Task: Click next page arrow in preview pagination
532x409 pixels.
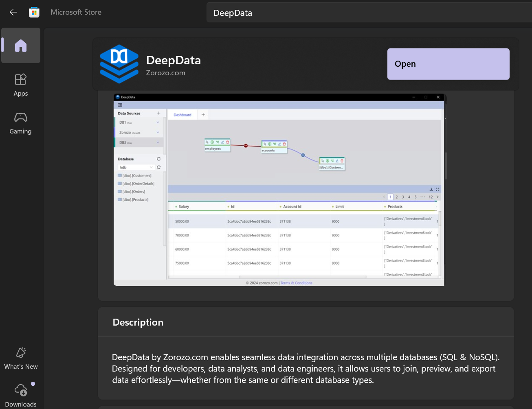Action: click(437, 197)
